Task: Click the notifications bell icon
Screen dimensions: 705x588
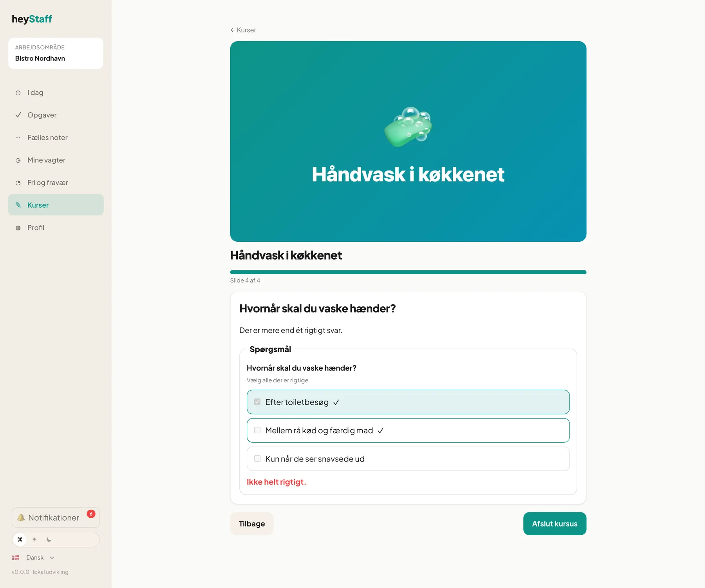Action: [21, 517]
